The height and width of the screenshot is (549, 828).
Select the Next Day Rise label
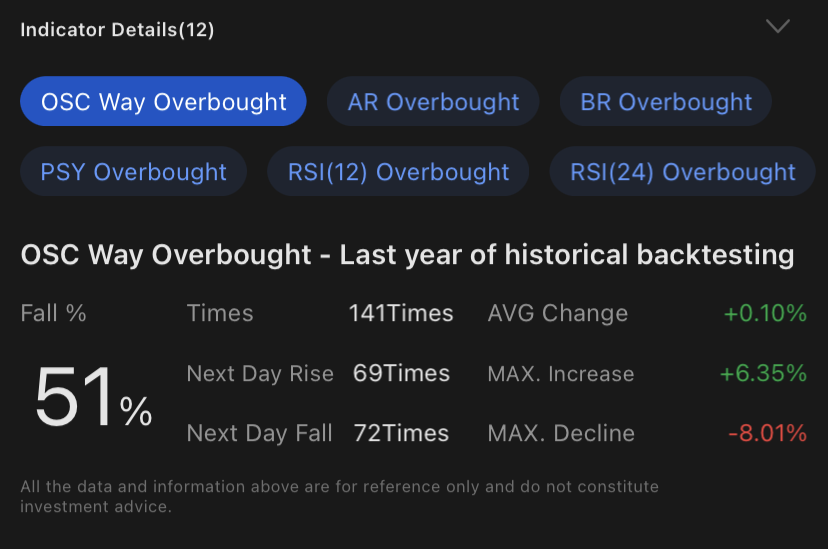(260, 374)
